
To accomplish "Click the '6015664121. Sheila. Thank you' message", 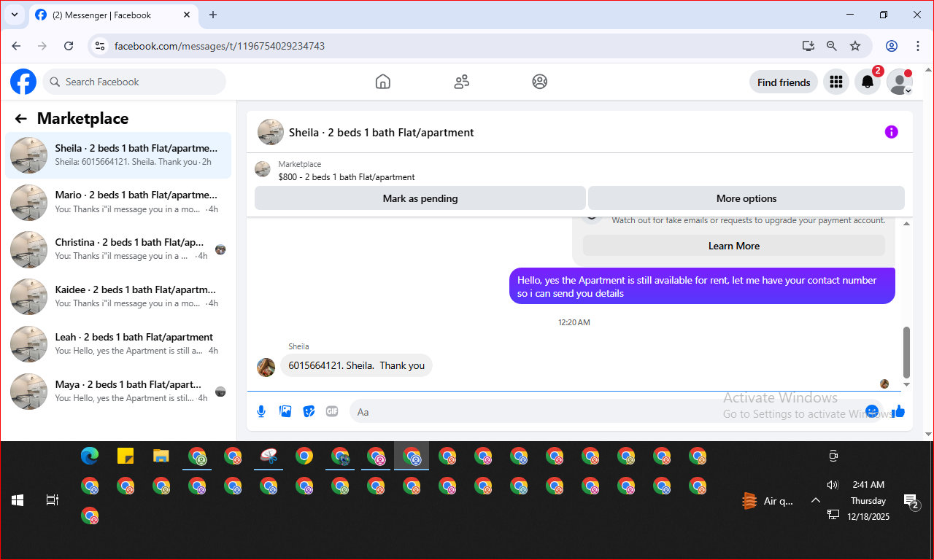I will click(356, 365).
